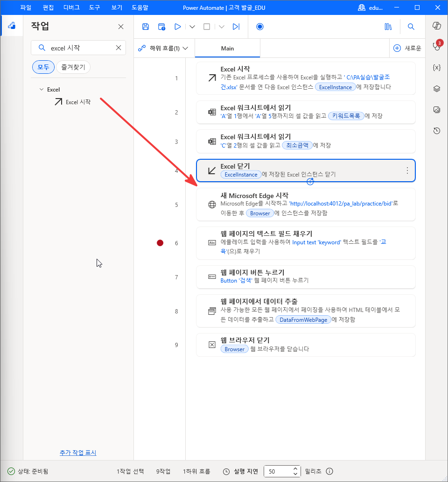Open the Copilot panel icon
Image resolution: width=448 pixels, height=482 pixels.
click(437, 26)
